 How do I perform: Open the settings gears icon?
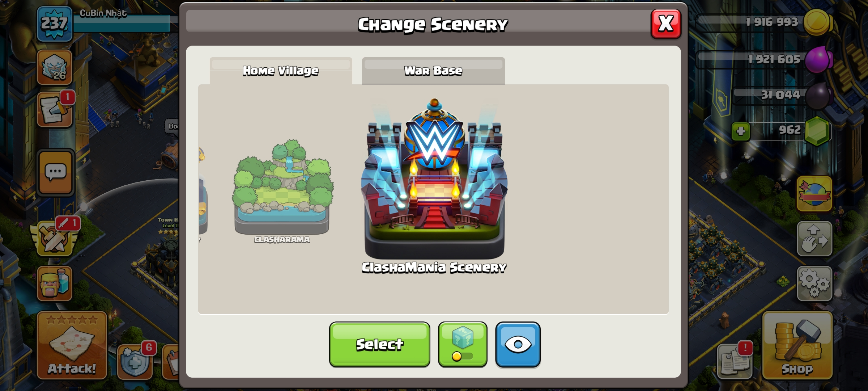point(814,284)
